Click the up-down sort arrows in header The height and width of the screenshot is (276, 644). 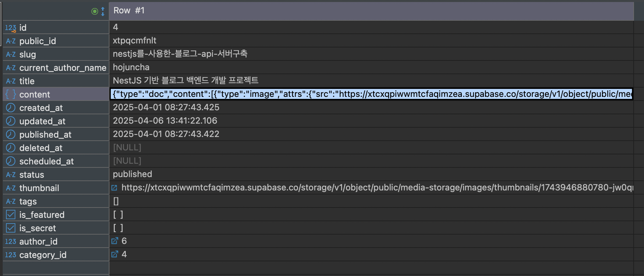point(103,12)
